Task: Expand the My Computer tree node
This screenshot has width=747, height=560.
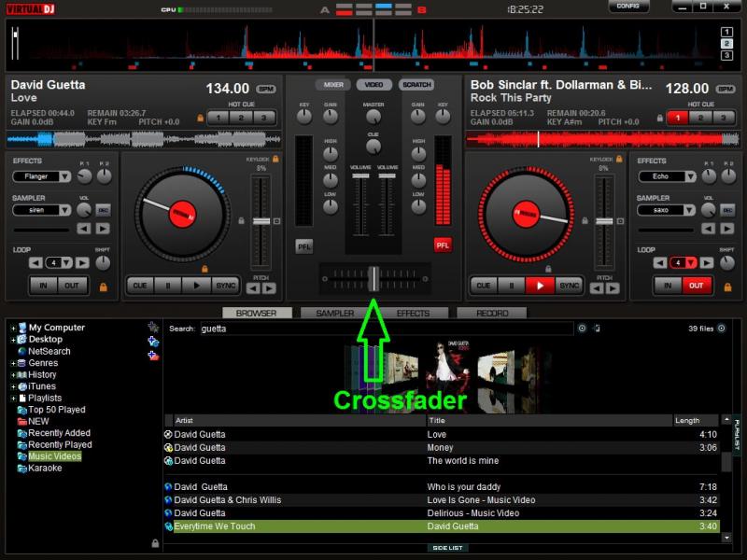Action: coord(13,328)
